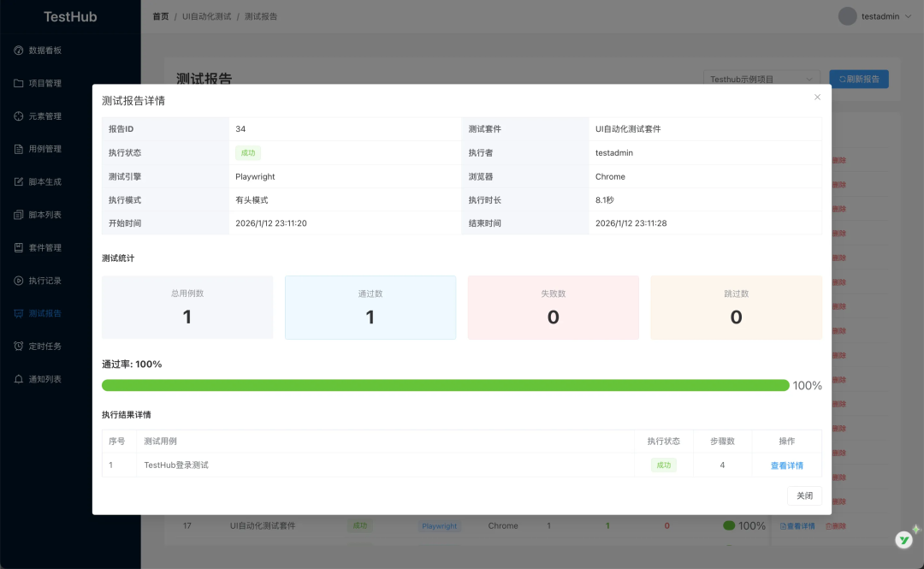The width and height of the screenshot is (924, 569).
Task: Click the 元素管理 sidebar icon
Action: point(18,116)
